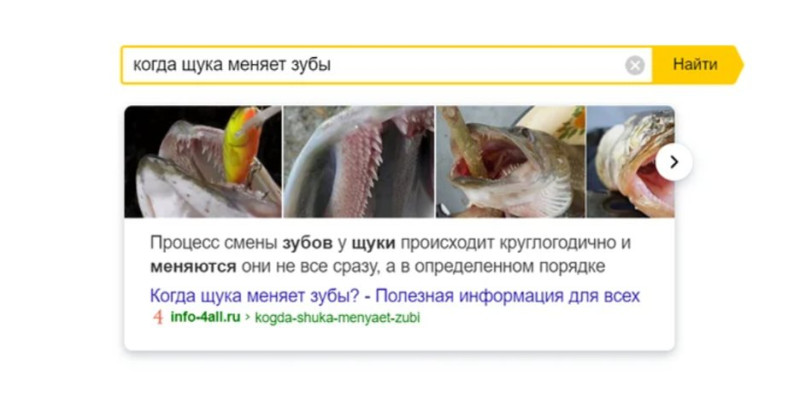Open the thumbnail with the orange fishing lure
The image size is (800, 404).
coord(203,162)
